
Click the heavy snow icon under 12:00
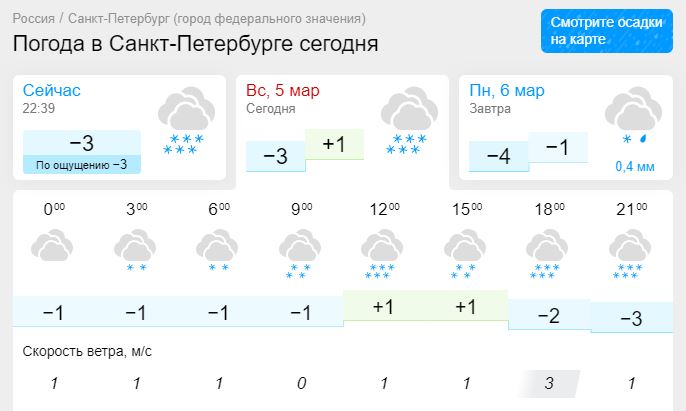point(382,254)
